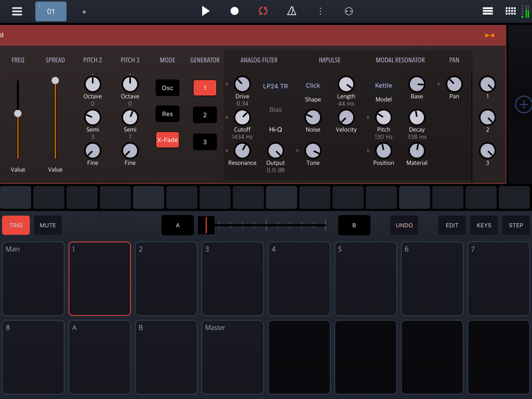Open the level meter mixer icon
The height and width of the screenshot is (399, 532).
(526, 11)
